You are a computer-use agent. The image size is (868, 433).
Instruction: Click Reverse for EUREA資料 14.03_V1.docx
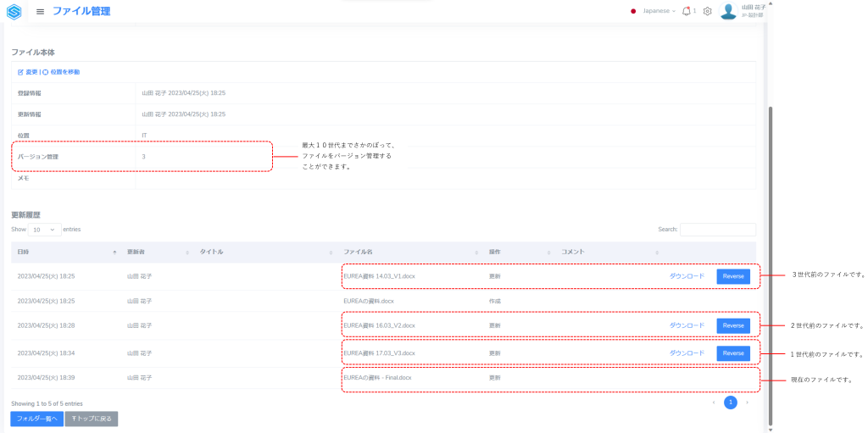coord(733,276)
